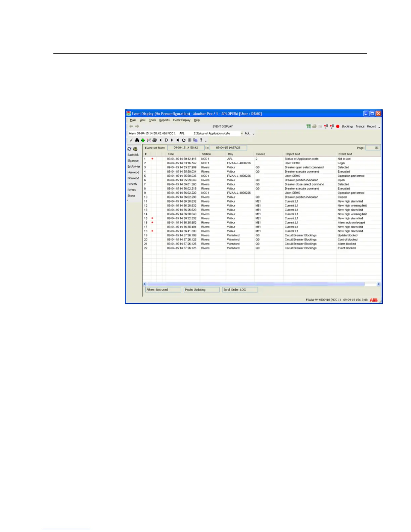Click the horizontal scrollbar right arrow
This screenshot has height=532, width=411.
(379, 284)
